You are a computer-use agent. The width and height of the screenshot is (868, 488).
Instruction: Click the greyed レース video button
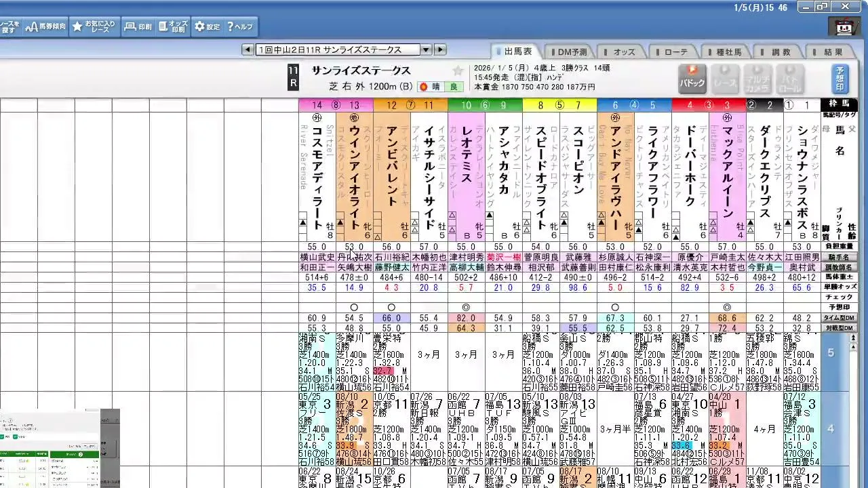pos(724,79)
